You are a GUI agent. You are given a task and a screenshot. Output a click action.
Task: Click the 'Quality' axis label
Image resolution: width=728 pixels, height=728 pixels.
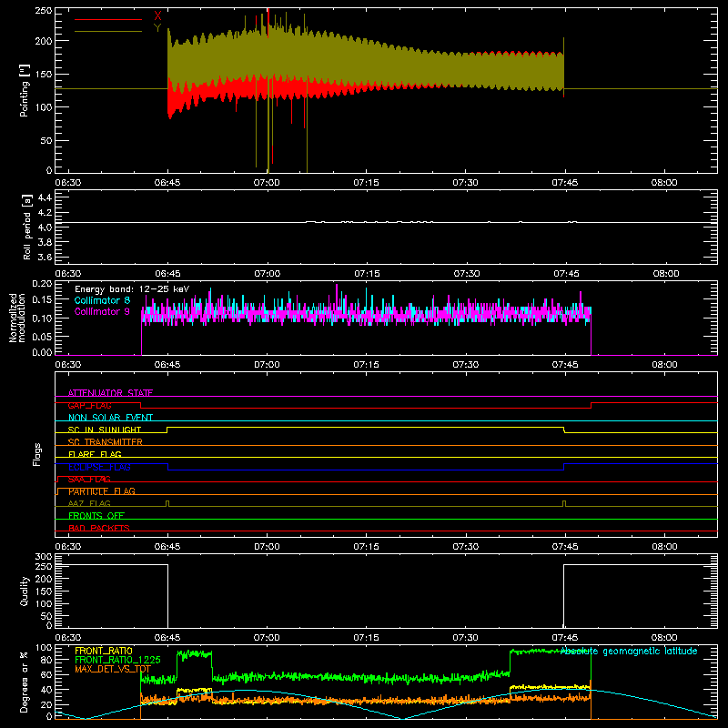pos(25,591)
